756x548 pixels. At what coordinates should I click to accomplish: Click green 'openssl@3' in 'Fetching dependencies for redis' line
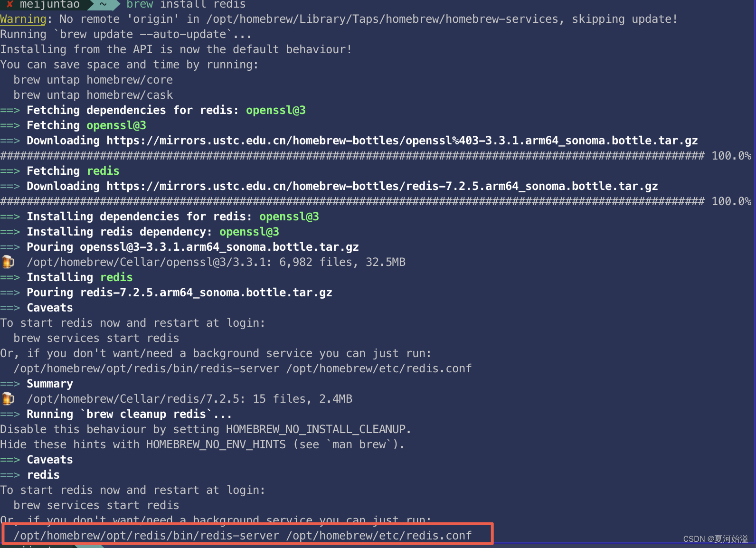pyautogui.click(x=276, y=110)
